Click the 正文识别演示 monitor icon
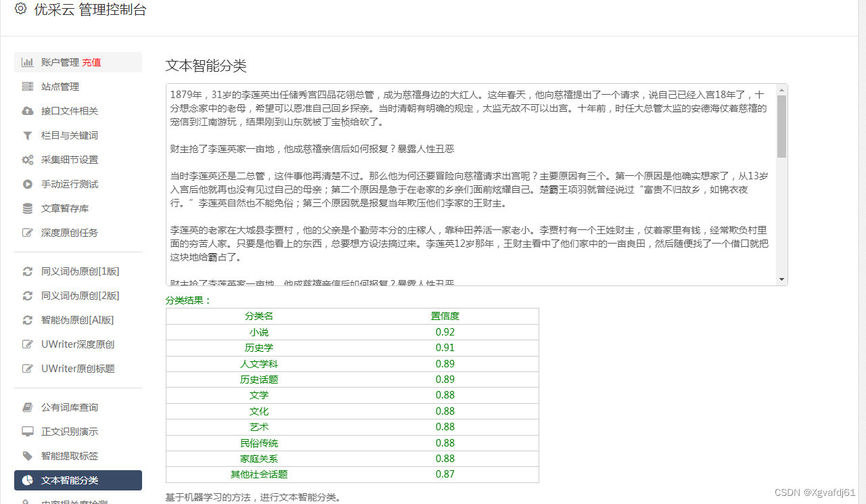The height and width of the screenshot is (504, 866). [x=27, y=431]
